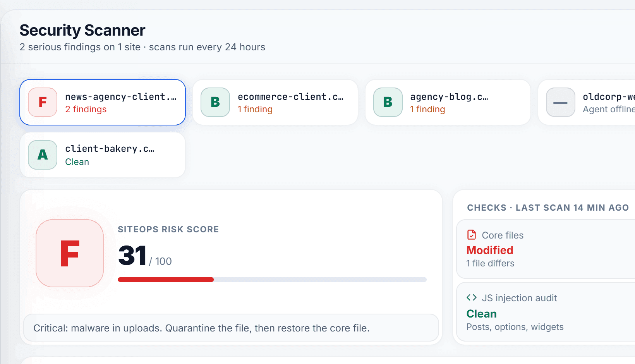This screenshot has width=635, height=364.
Task: Select the oldcorp offline site card
Action: click(x=587, y=102)
